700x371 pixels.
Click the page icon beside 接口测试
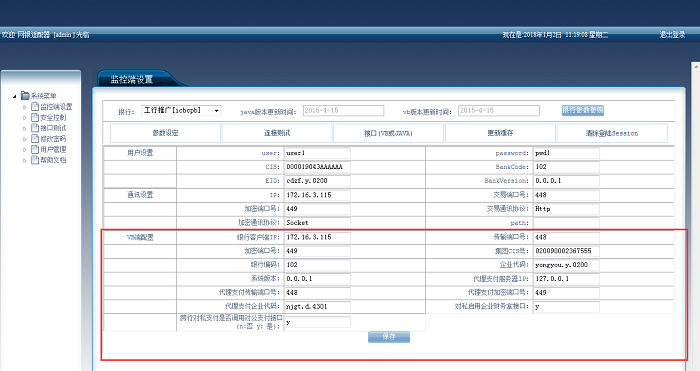click(x=35, y=128)
